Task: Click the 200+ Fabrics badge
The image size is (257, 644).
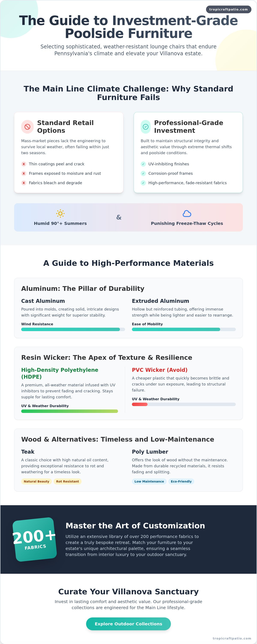Action: point(34,539)
